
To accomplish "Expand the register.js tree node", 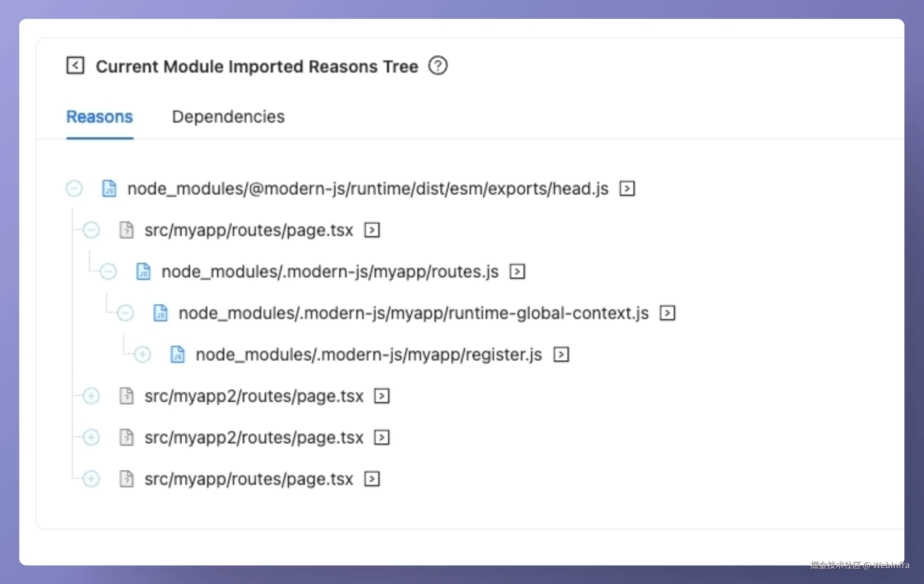I will coord(142,354).
